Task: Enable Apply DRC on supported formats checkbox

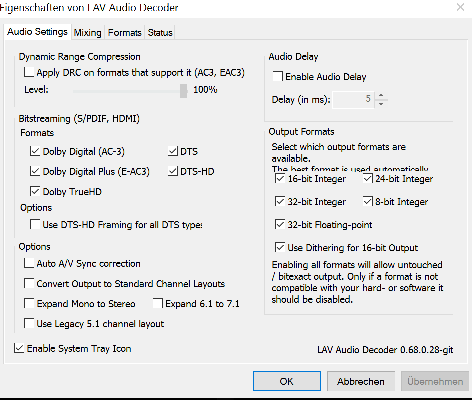Action: pyautogui.click(x=29, y=72)
